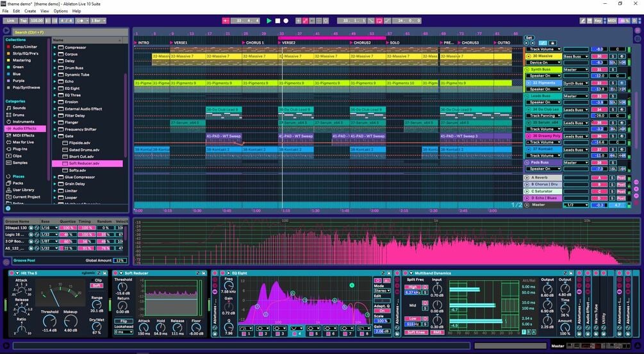Open the Help menu

tap(76, 11)
